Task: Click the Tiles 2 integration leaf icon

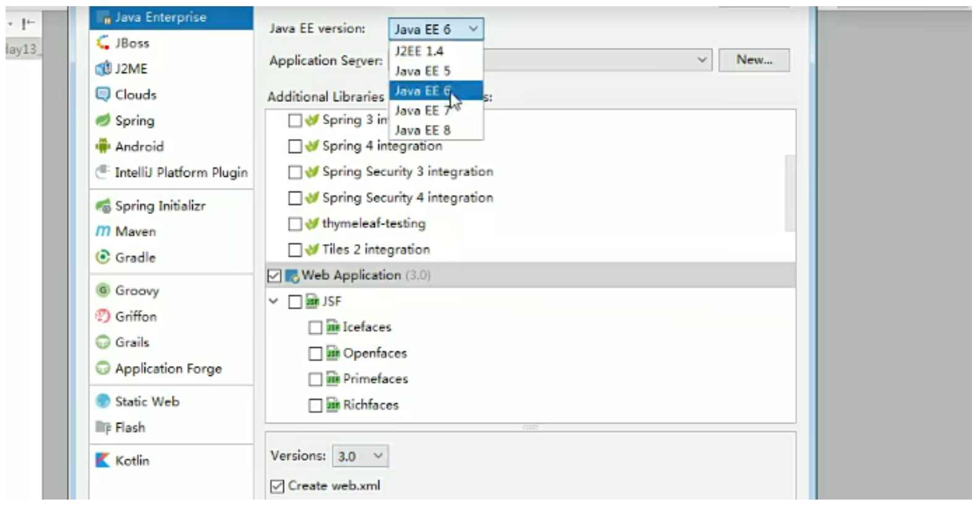Action: coord(313,250)
